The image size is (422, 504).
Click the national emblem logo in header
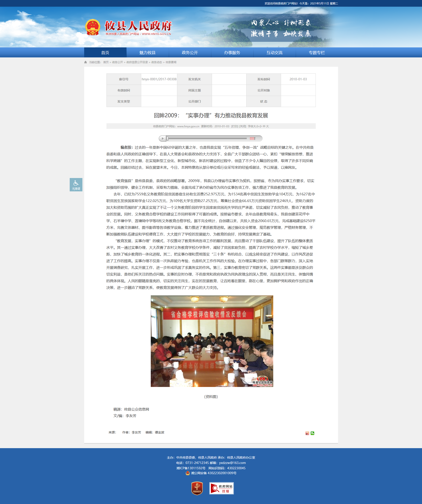tap(93, 27)
